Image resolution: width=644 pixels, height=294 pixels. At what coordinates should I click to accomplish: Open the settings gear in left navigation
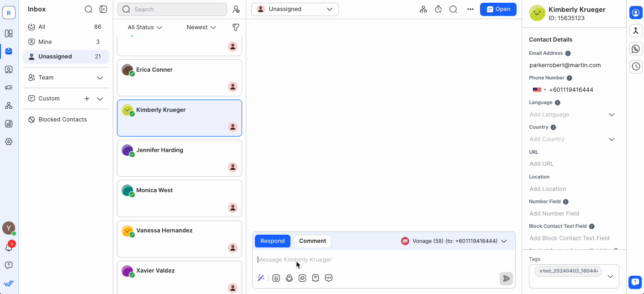click(9, 142)
